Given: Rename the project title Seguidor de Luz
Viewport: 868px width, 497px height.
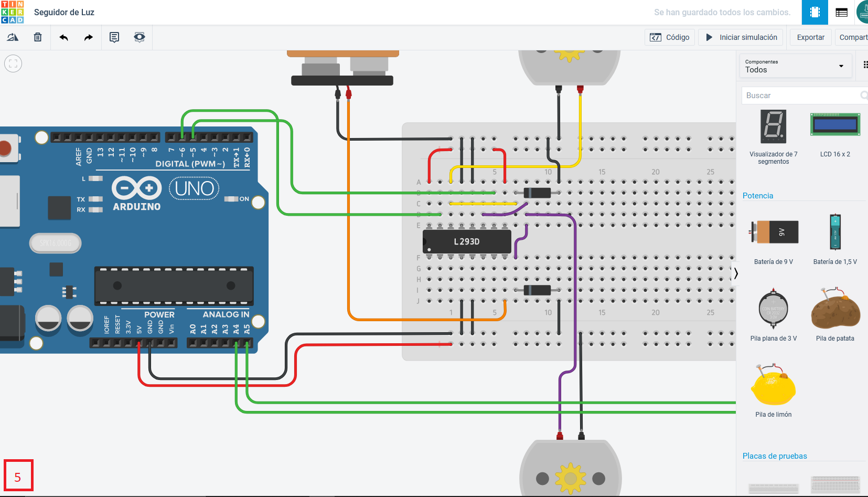Looking at the screenshot, I should coord(64,12).
